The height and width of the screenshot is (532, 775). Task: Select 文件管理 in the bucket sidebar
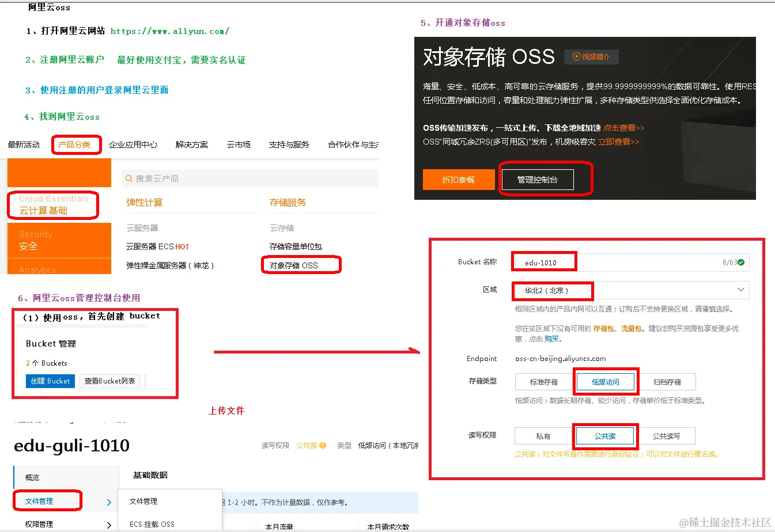(39, 501)
